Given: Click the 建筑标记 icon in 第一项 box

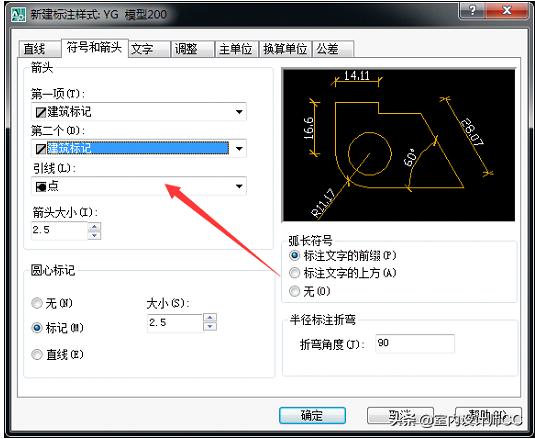Looking at the screenshot, I should click(x=41, y=112).
